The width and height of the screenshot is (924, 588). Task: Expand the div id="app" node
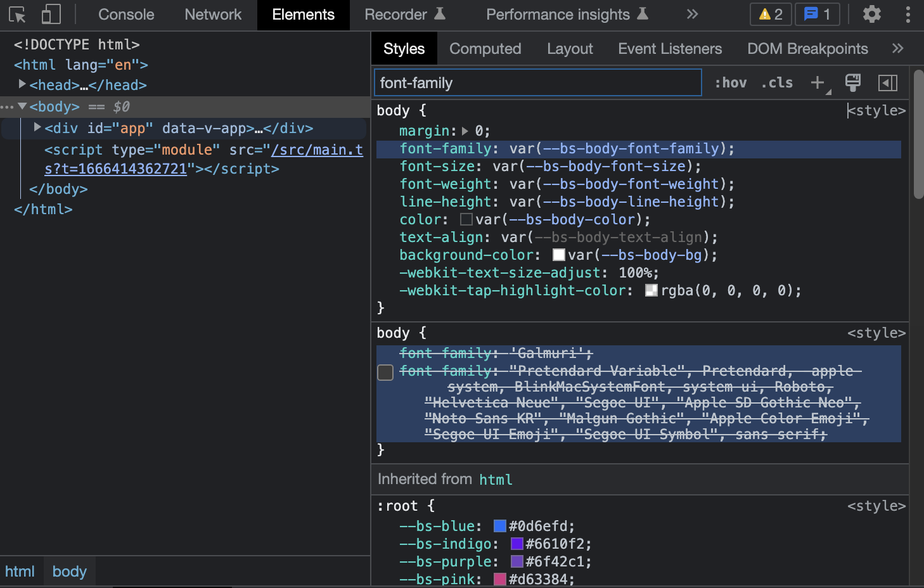point(38,127)
